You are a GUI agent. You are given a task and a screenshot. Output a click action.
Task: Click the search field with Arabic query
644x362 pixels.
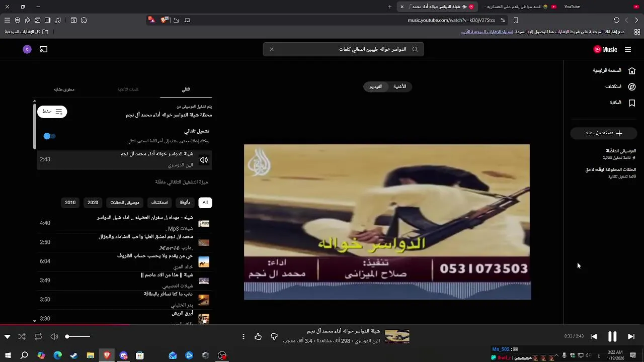pos(344,49)
